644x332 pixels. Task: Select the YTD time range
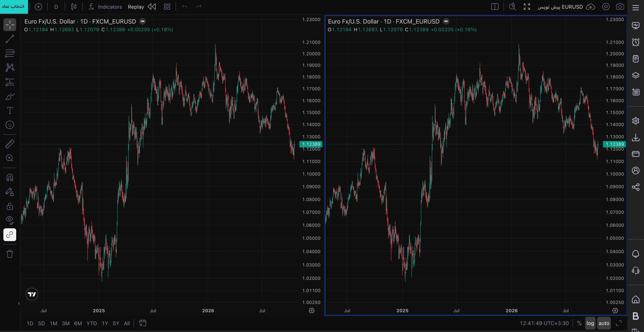92,323
